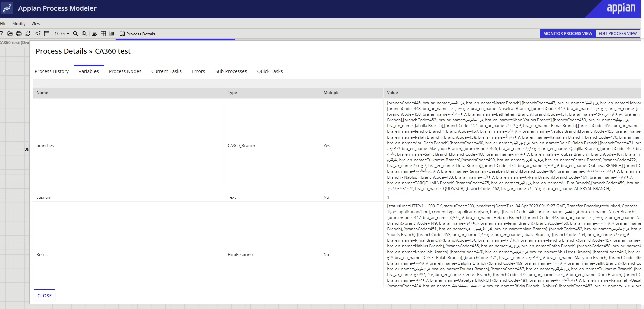Open the Process History tab
The height and width of the screenshot is (309, 644).
(51, 71)
